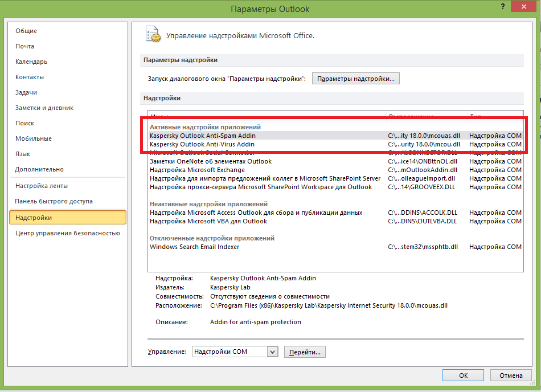The width and height of the screenshot is (541, 392).
Task: Click the C:\...DINS\OUTLVBA.DLL location cell
Action: pyautogui.click(x=423, y=221)
